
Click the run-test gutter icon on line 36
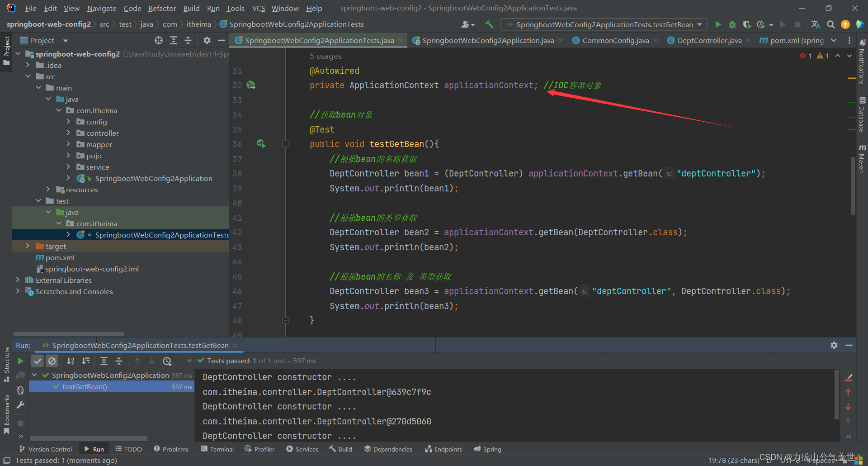[261, 144]
